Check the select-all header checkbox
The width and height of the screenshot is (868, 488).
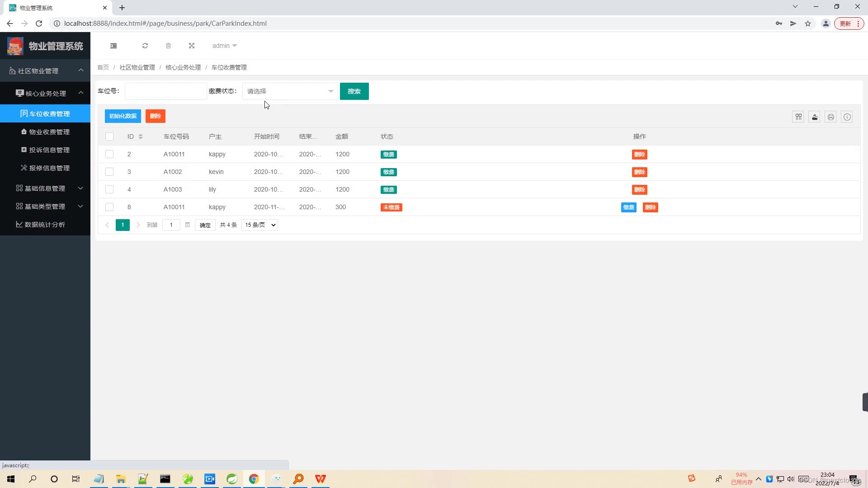[x=109, y=136]
